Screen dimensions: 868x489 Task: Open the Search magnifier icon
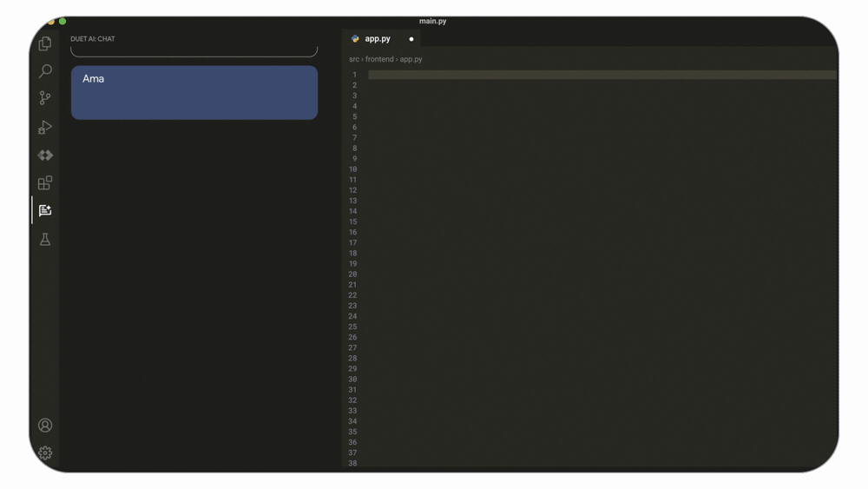pos(45,71)
